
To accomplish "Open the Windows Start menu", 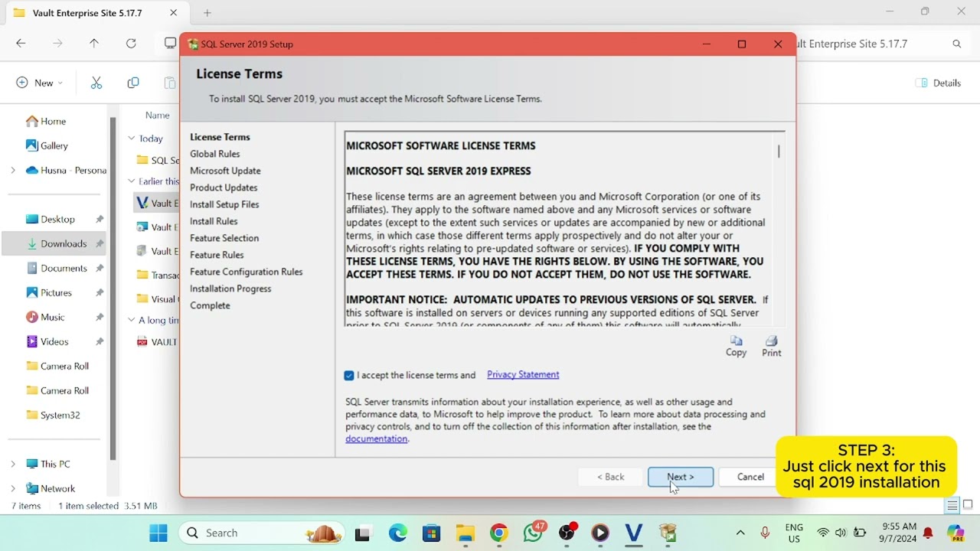I will click(x=158, y=533).
